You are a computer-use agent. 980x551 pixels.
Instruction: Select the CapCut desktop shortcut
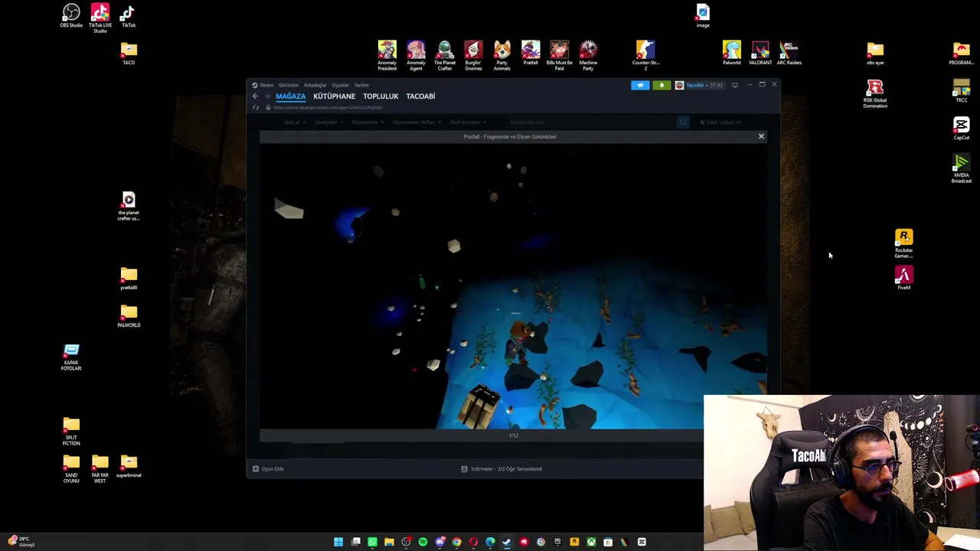click(962, 129)
